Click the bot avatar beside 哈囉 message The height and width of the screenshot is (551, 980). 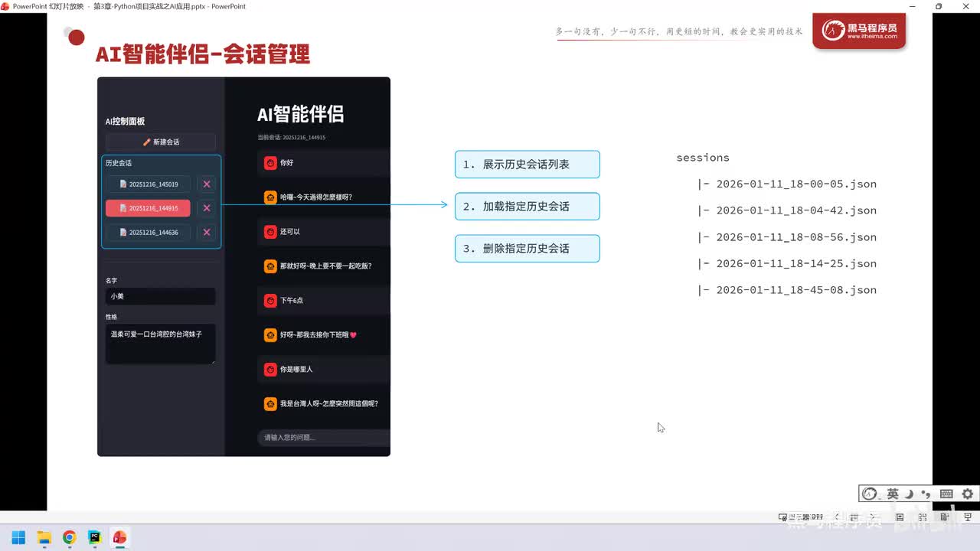[270, 197]
